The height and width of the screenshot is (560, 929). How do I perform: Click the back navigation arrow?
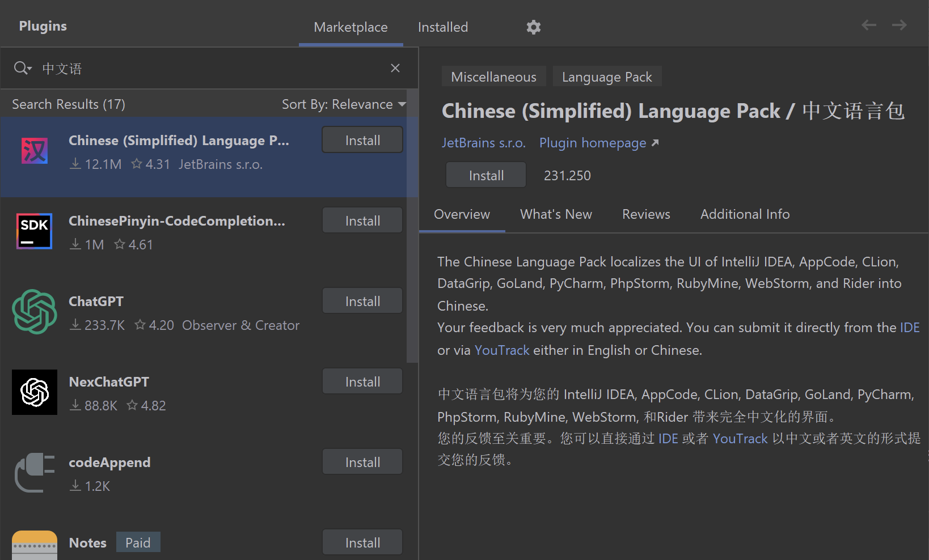tap(868, 25)
